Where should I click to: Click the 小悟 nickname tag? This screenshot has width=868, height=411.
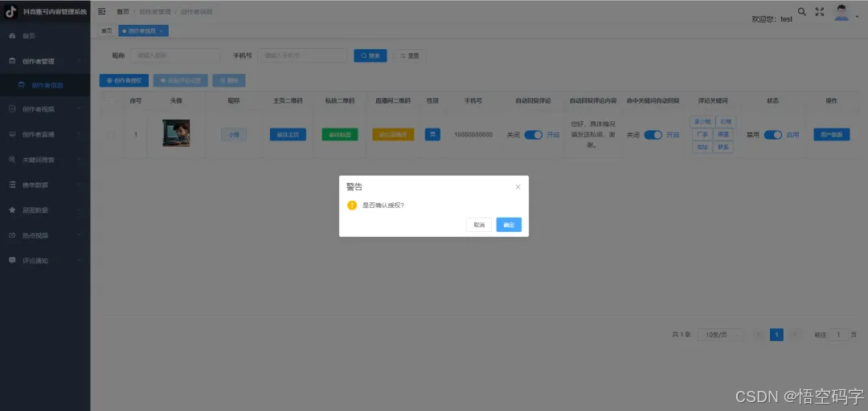(234, 134)
